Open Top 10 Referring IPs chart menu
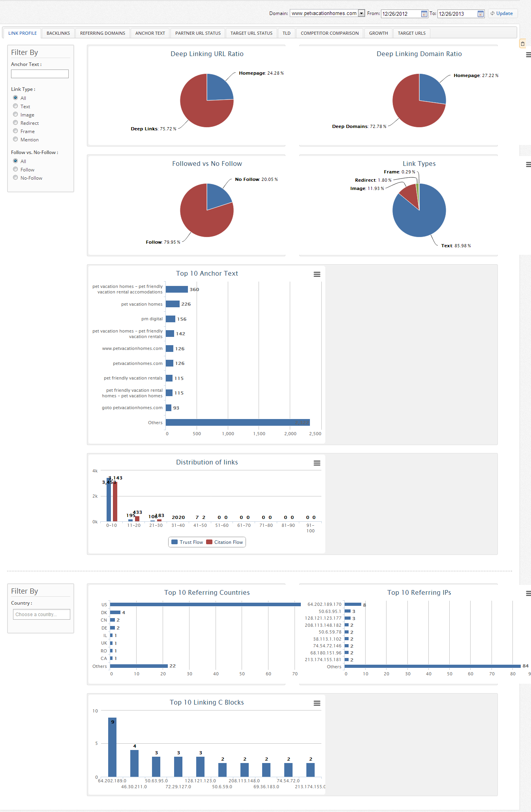Screen dimensions: 531x812 tap(528, 594)
